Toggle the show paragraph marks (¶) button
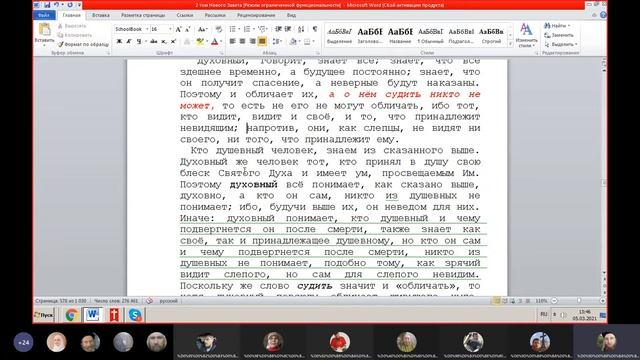This screenshot has width=640, height=360. [x=315, y=29]
